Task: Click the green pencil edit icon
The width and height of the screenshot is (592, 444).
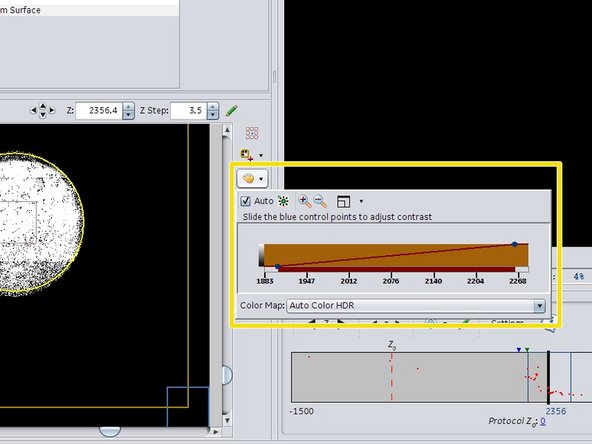Action: (231, 111)
